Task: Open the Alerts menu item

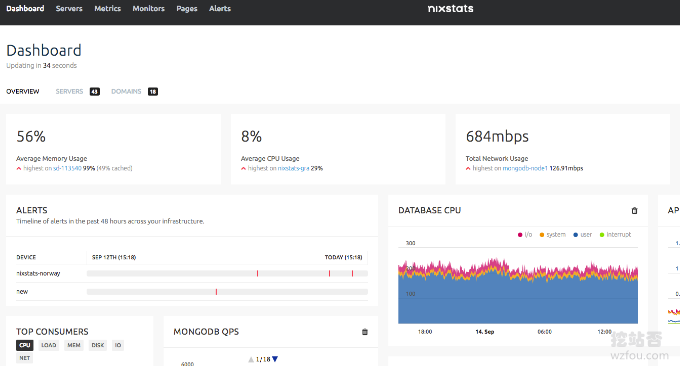Action: coord(220,8)
